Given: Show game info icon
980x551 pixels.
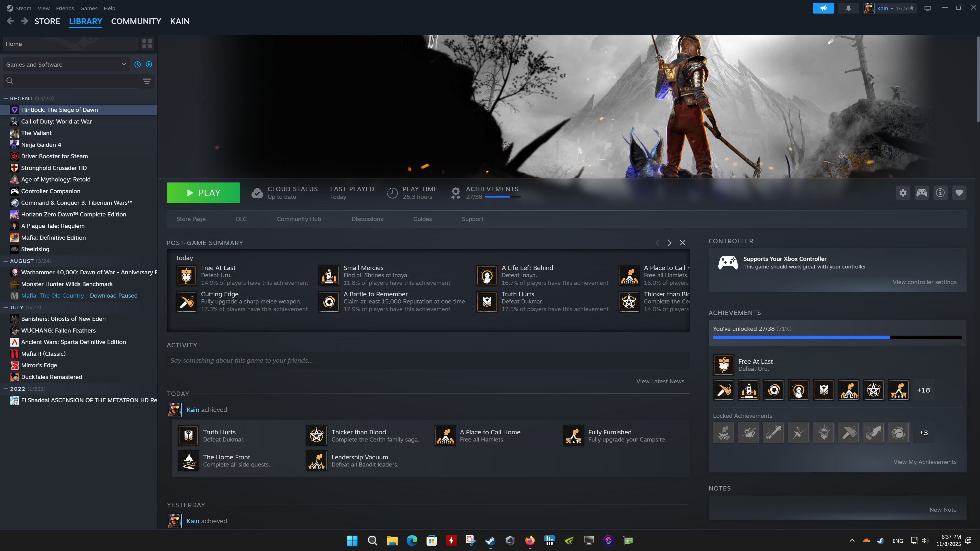Looking at the screenshot, I should coord(940,193).
